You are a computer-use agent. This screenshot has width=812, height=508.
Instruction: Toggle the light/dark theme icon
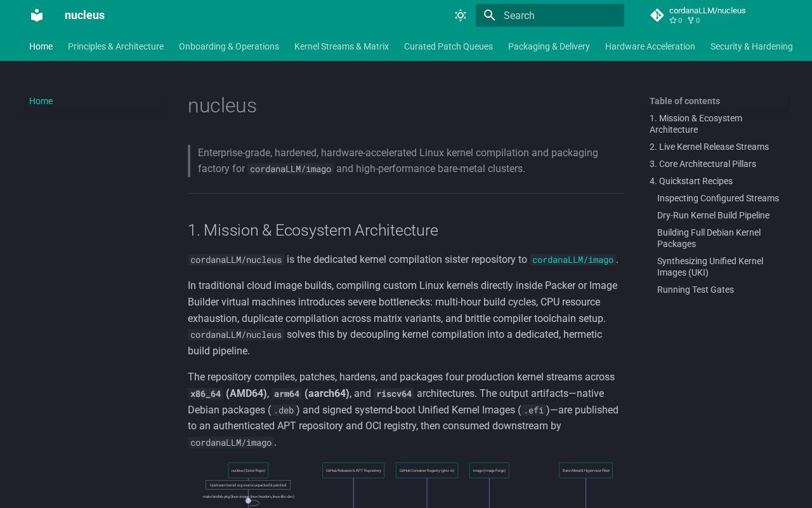[461, 15]
